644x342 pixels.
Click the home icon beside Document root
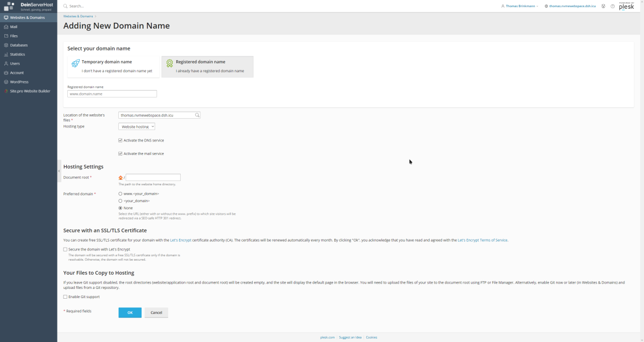(x=120, y=178)
